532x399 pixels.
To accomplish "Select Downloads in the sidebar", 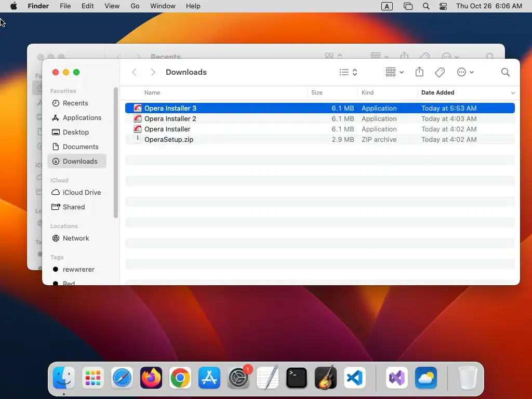I will 77,161.
